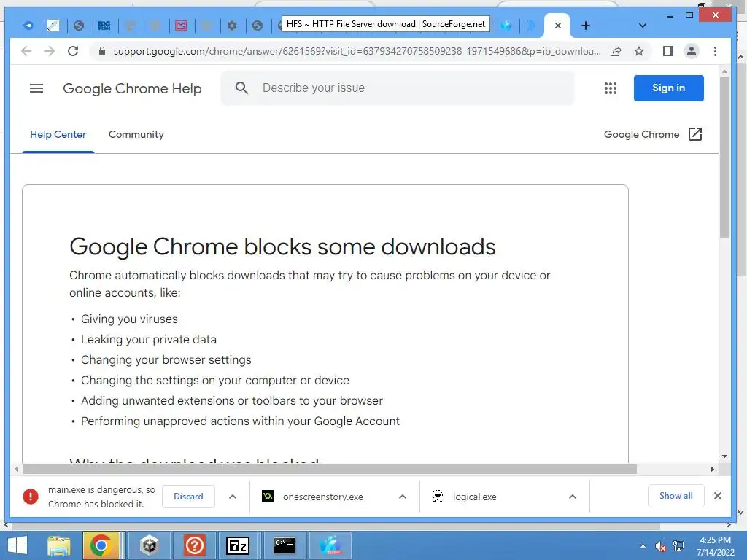Click the page vertical scrollbar thumb

(724, 157)
